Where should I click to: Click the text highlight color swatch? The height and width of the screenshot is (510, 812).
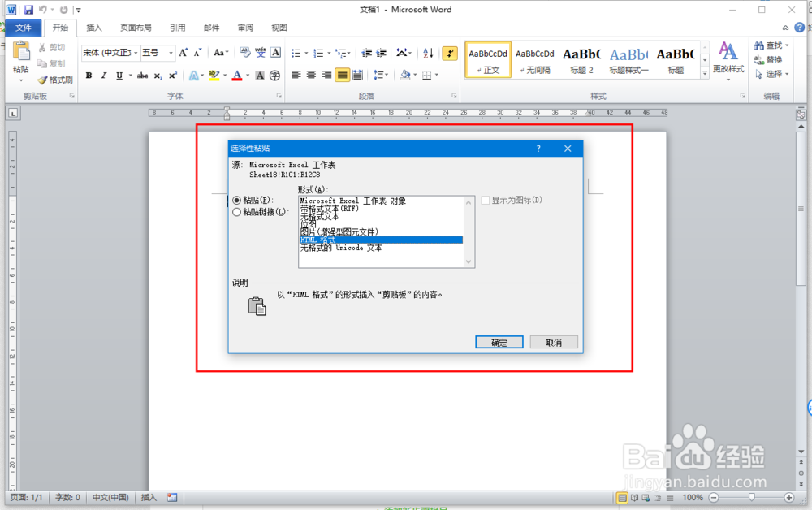(214, 76)
